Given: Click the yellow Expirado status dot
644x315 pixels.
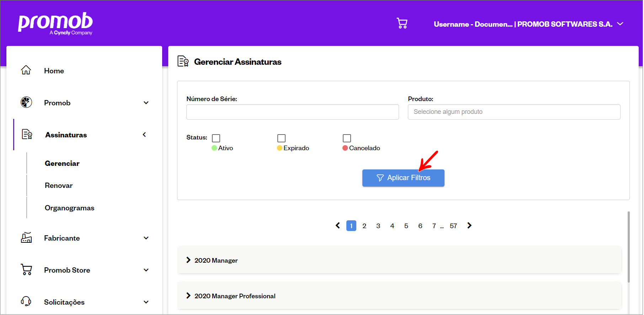Looking at the screenshot, I should tap(280, 148).
